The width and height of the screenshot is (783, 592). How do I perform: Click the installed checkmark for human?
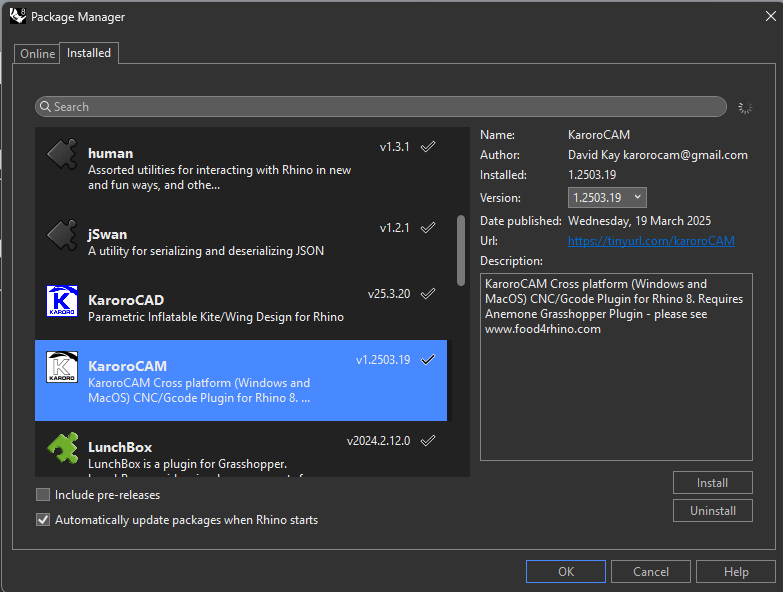click(x=428, y=147)
